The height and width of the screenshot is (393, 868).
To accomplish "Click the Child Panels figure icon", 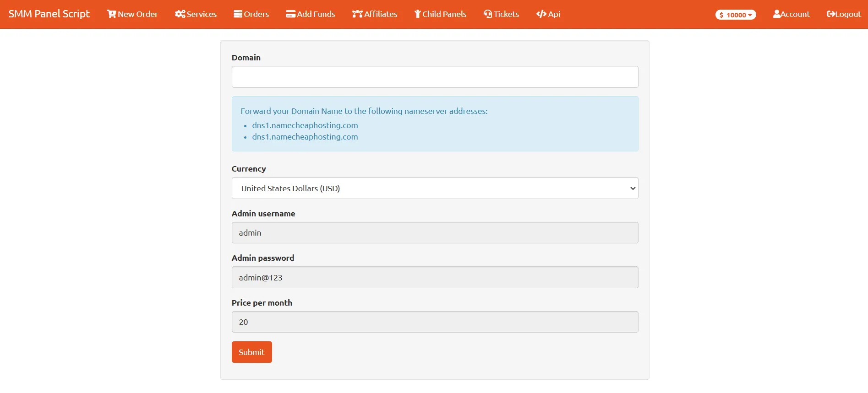I will tap(417, 14).
